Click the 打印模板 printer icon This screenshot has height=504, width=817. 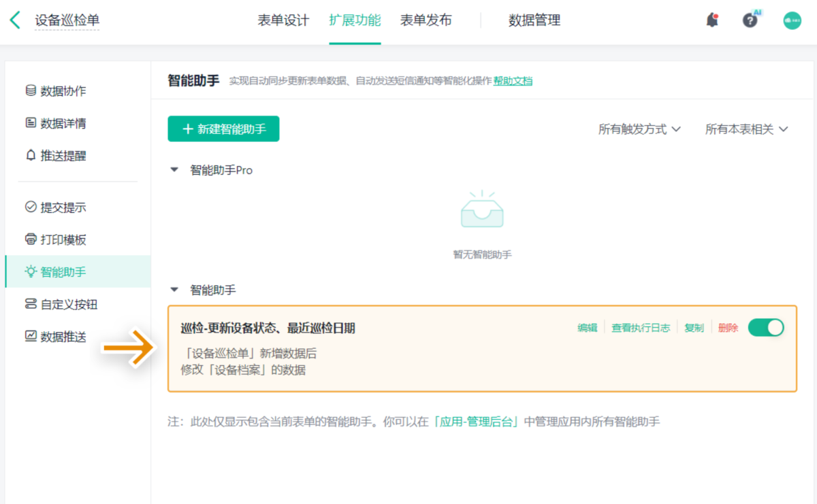(x=31, y=239)
